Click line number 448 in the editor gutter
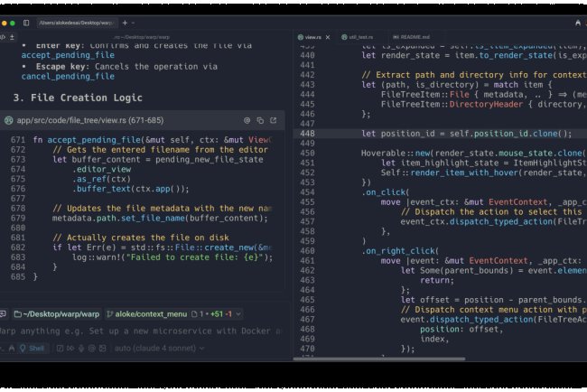This screenshot has width=587, height=392. 307,134
